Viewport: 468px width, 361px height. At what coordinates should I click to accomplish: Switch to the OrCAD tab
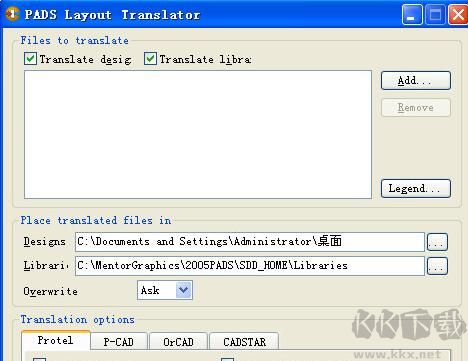pos(178,342)
